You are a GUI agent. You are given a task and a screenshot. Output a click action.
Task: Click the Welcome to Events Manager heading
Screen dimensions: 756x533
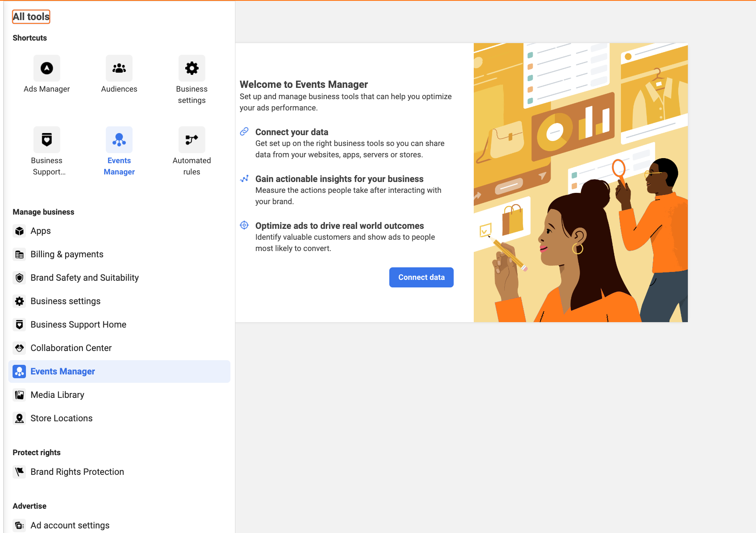(304, 85)
